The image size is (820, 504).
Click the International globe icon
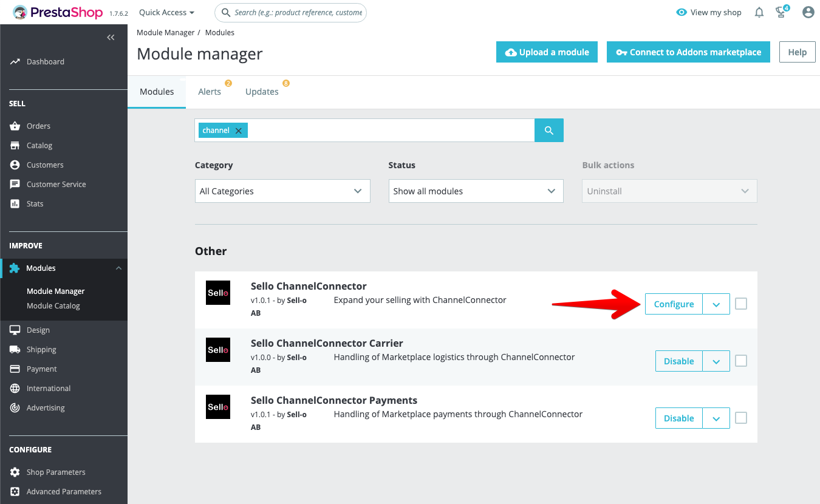[x=15, y=388]
